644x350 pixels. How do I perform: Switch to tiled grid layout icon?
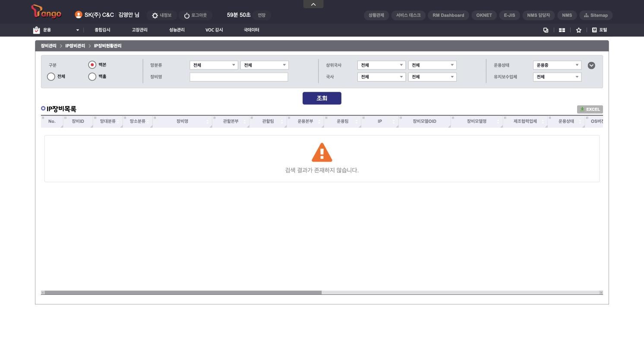562,30
